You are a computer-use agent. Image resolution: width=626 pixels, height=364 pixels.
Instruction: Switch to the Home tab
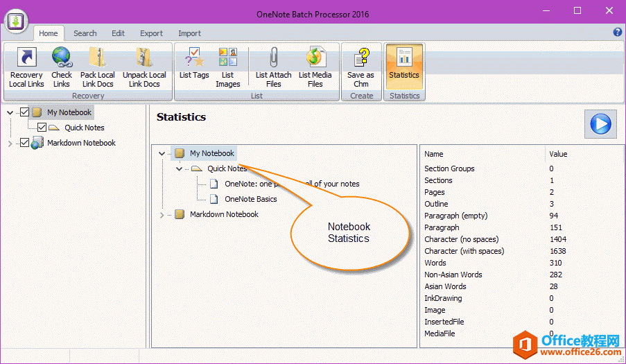[x=49, y=33]
